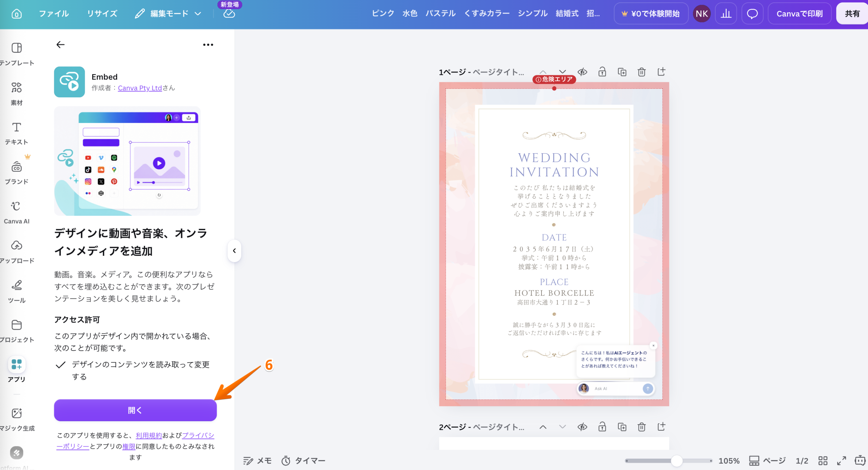
Task: Open the assistant robot icon
Action: [860, 461]
